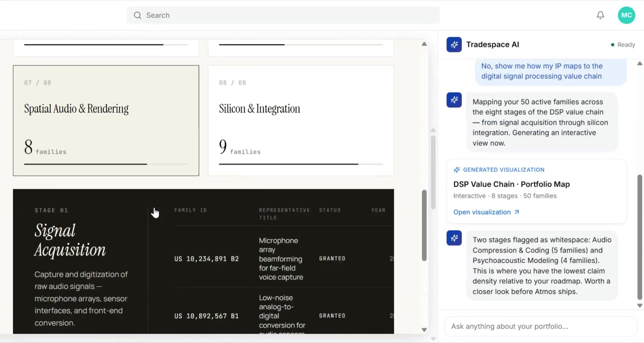Click the search magnifier icon
The image size is (644, 343).
click(x=138, y=15)
